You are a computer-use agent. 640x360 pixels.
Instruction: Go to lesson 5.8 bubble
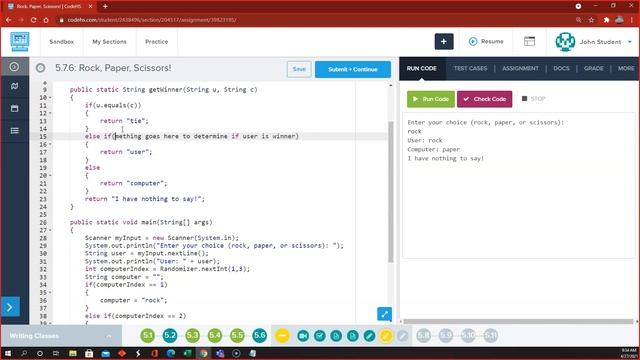(x=424, y=336)
